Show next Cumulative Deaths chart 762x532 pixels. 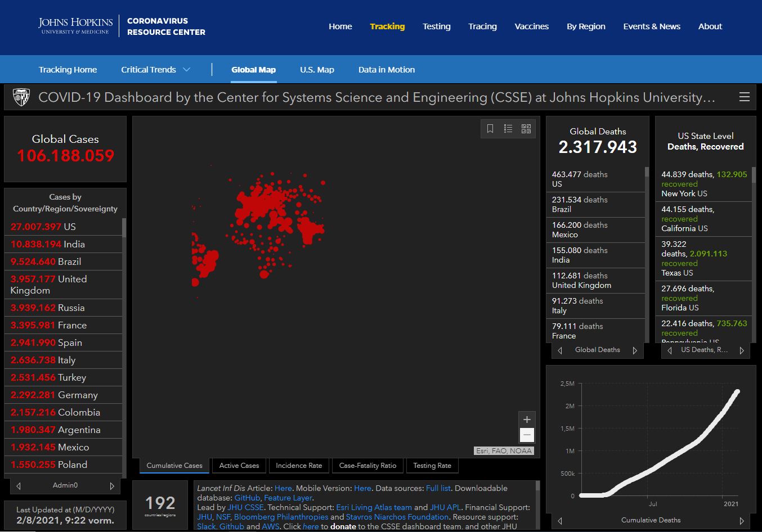pos(742,521)
